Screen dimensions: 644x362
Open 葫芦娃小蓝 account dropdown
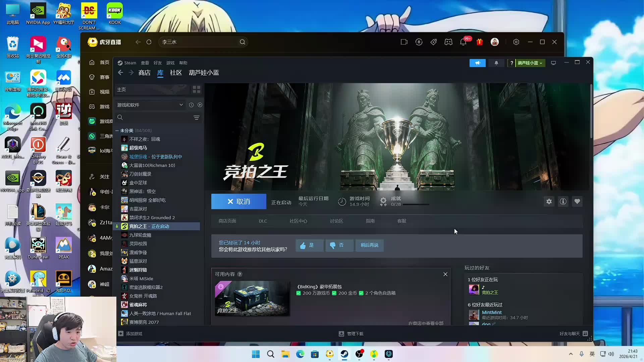click(x=530, y=63)
